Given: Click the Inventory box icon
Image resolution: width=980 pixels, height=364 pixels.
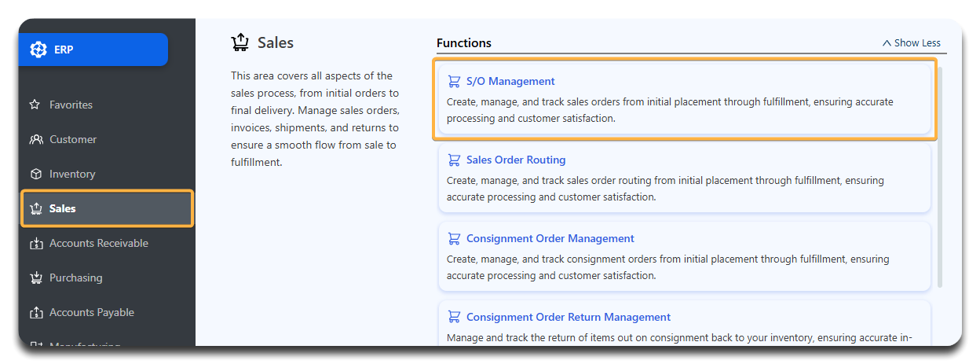Looking at the screenshot, I should [35, 174].
